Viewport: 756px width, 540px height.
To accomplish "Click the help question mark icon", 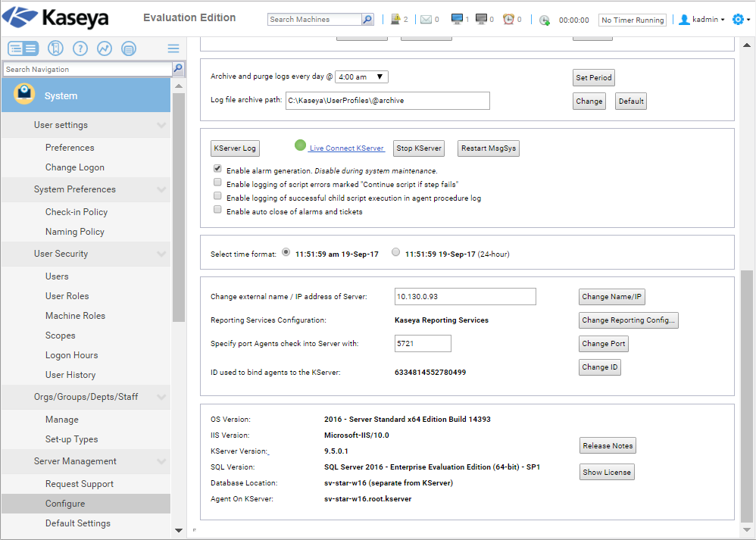I will (80, 48).
